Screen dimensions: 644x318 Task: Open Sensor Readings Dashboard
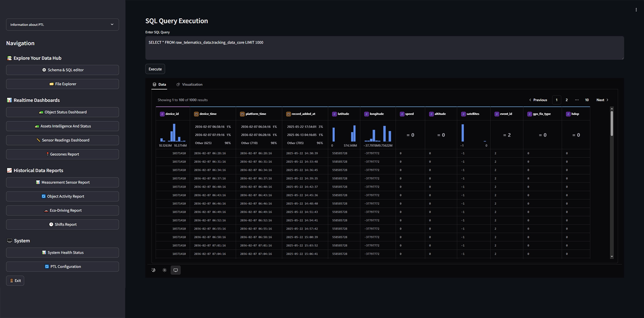coord(62,140)
